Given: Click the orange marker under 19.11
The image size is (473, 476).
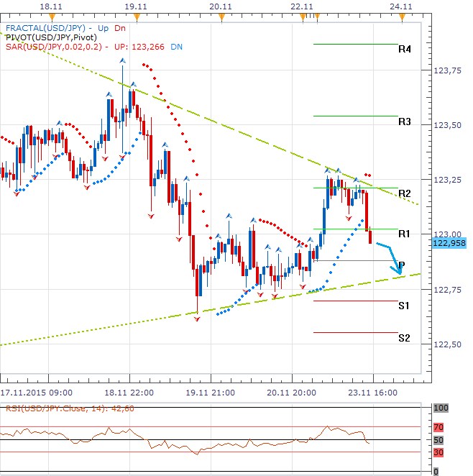Looking at the screenshot, I should point(137,17).
